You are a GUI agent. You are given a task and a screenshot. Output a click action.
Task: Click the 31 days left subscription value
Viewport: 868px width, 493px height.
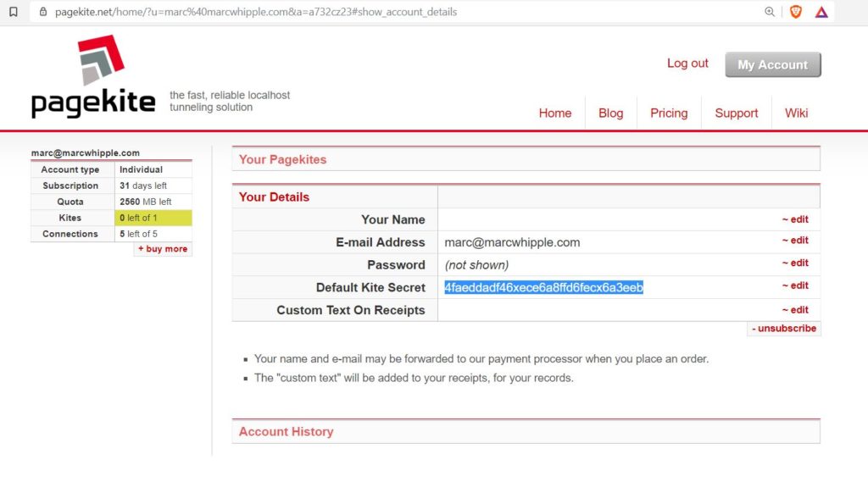tap(142, 186)
